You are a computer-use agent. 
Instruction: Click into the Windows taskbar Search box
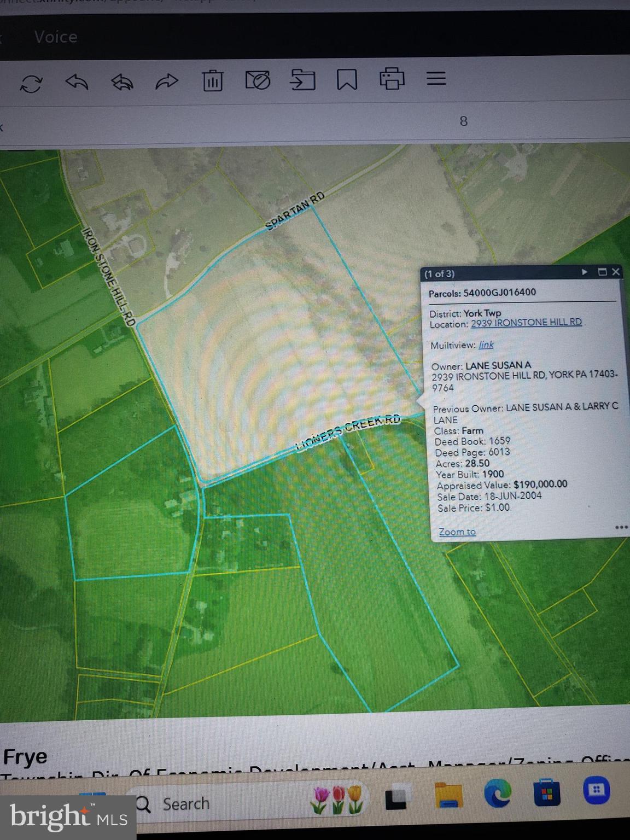tap(186, 804)
